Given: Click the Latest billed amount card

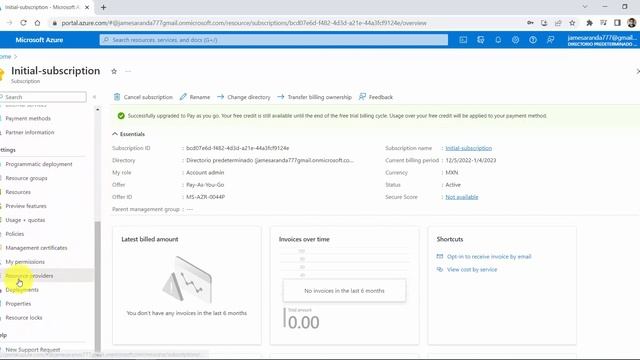Looking at the screenshot, I should [187, 286].
